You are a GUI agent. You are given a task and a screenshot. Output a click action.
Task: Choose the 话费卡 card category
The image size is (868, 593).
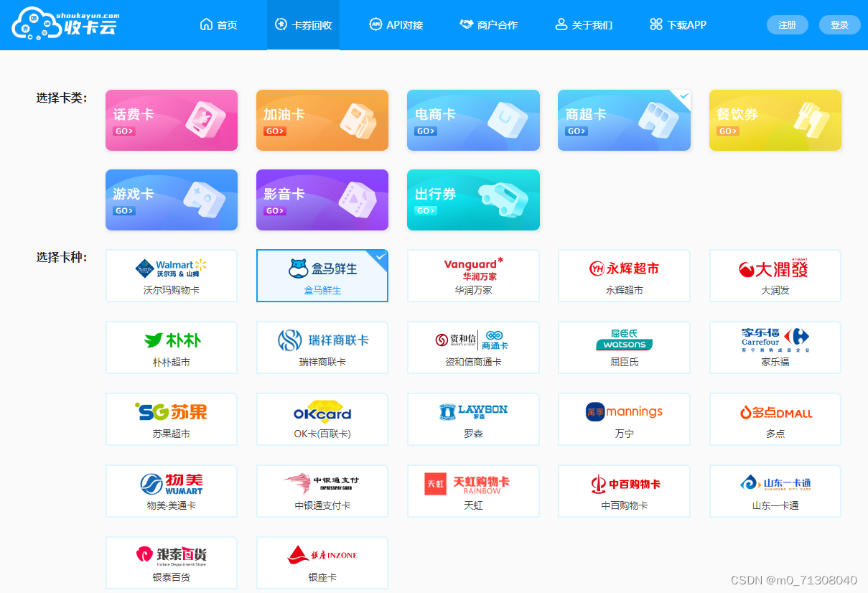[172, 120]
